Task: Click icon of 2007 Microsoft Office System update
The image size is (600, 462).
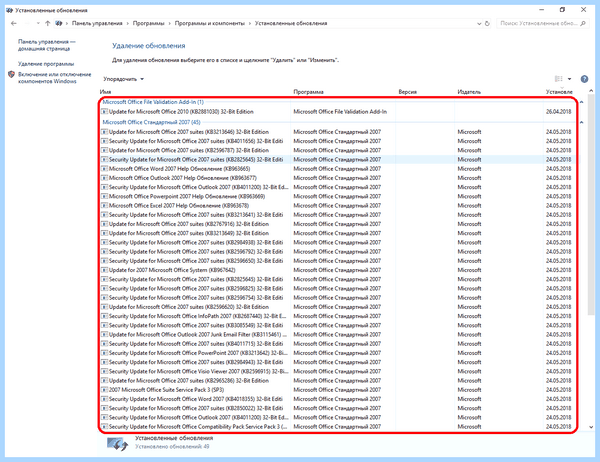Action: (104, 270)
